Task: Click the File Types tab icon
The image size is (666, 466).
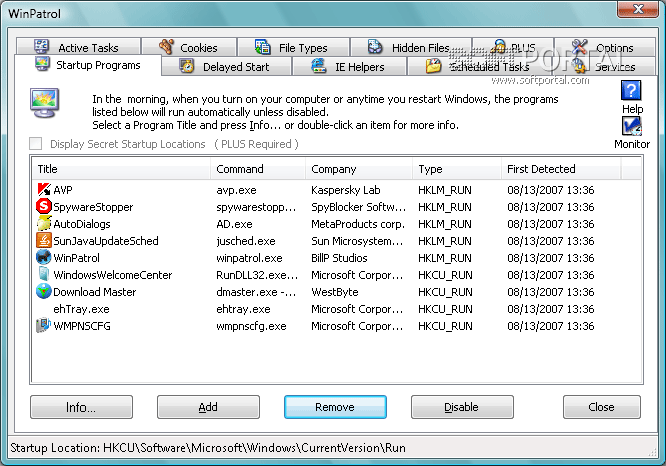Action: (262, 47)
